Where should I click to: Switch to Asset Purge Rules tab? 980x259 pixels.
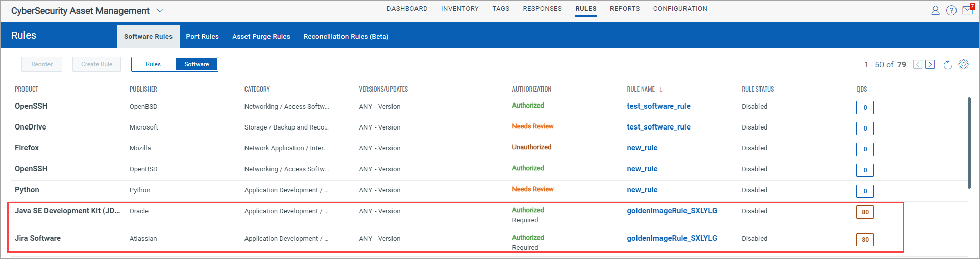point(261,36)
